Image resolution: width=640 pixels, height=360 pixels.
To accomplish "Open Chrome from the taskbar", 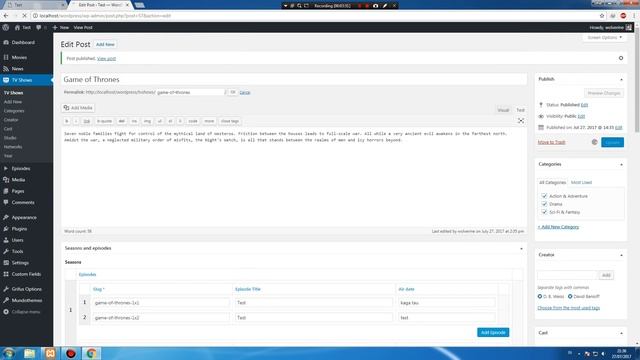I will point(91,353).
